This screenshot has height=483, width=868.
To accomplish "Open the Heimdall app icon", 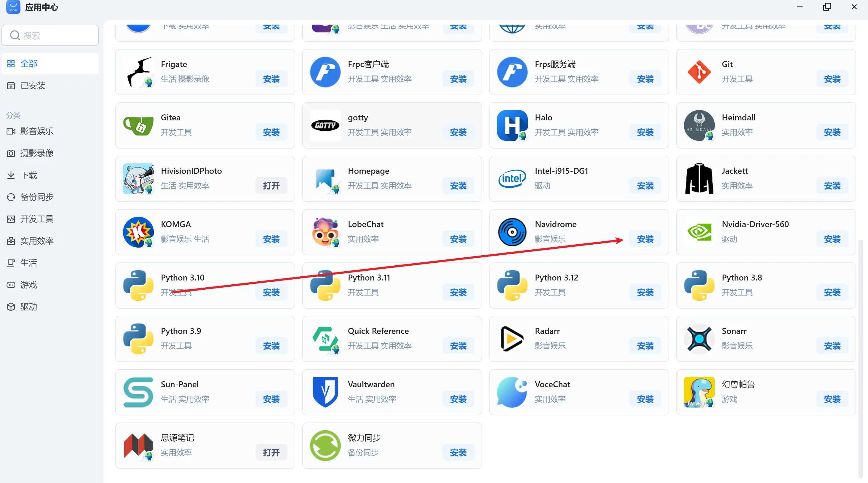I will pyautogui.click(x=699, y=125).
